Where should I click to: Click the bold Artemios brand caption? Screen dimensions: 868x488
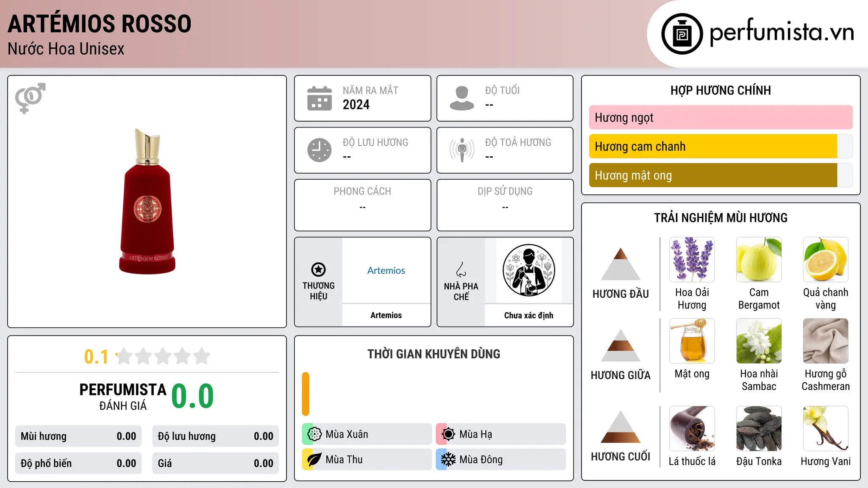tap(386, 315)
